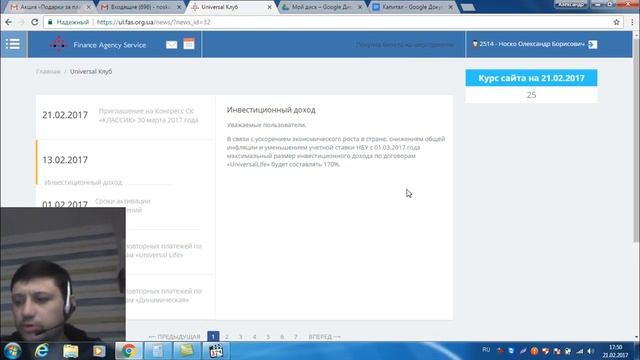Image resolution: width=640 pixels, height=360 pixels.
Task: Open the 21.02.2017 news about Конгресс
Action: point(125,116)
